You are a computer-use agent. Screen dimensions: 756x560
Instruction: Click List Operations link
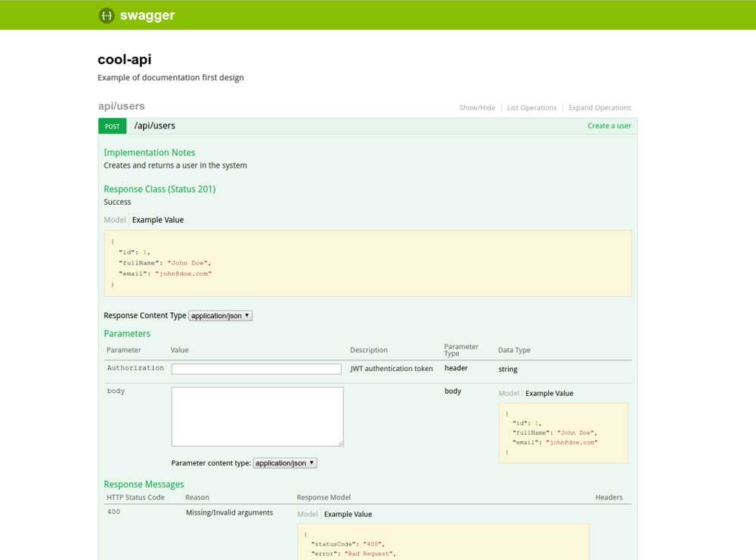[531, 107]
